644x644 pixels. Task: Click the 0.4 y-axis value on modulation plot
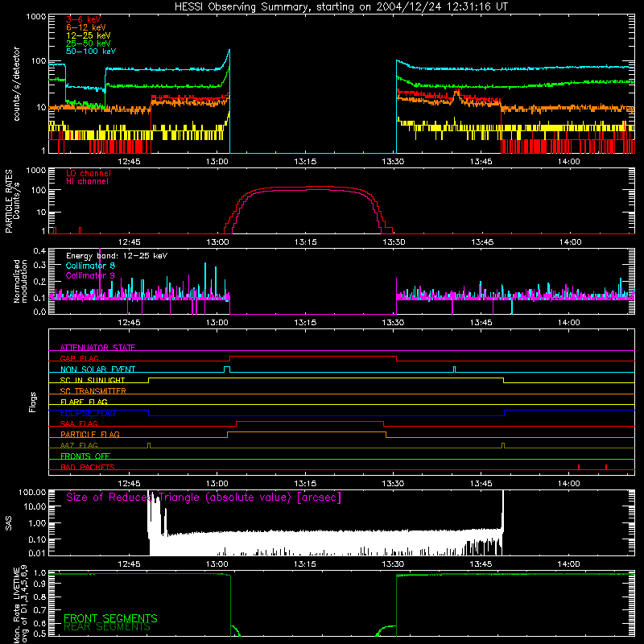click(39, 250)
